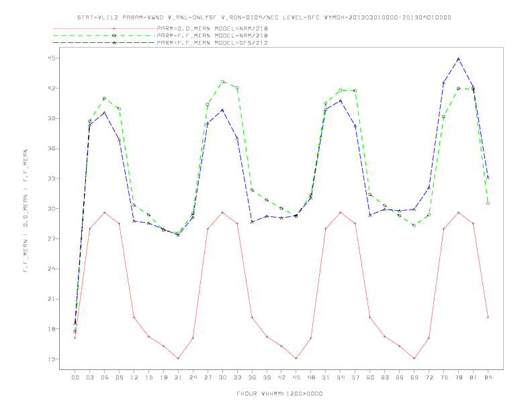Click the green NAM circle marker at hour 30 peak

[x=222, y=81]
